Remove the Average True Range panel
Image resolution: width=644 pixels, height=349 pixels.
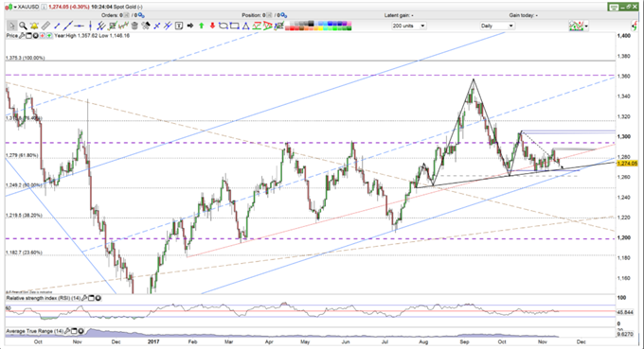(80, 331)
